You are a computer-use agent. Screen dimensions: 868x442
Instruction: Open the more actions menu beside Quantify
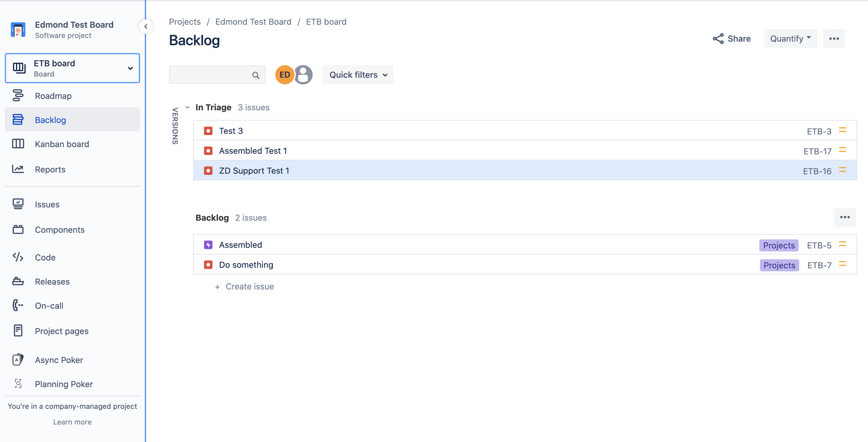[x=834, y=39]
